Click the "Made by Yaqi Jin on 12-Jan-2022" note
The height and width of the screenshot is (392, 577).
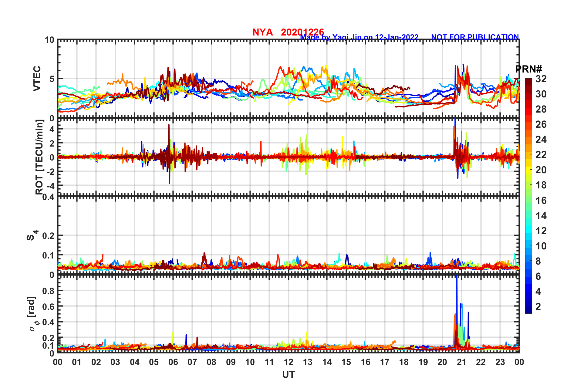(359, 37)
